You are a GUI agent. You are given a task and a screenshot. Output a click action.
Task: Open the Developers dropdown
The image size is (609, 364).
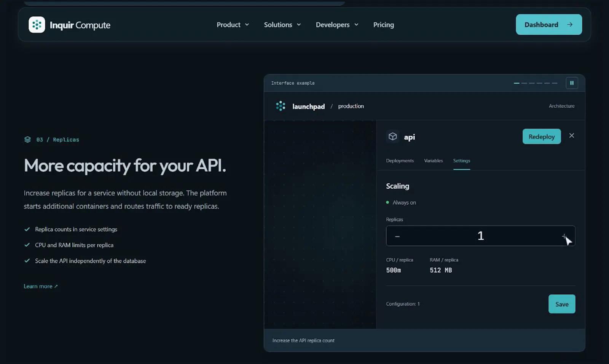337,25
